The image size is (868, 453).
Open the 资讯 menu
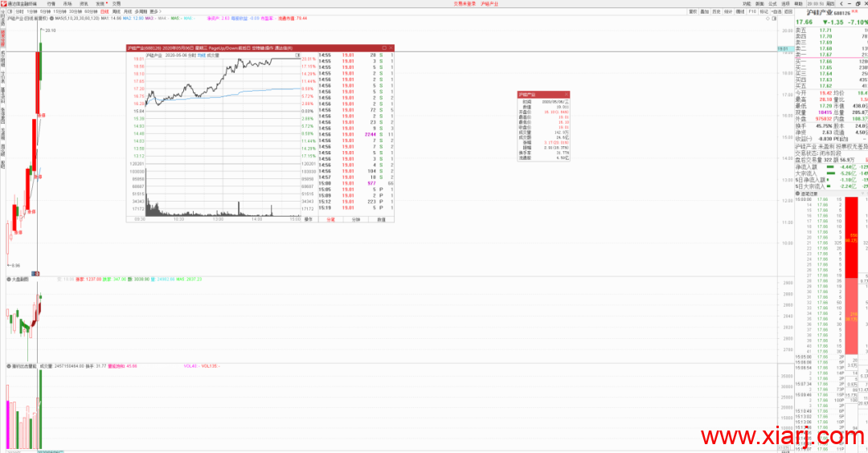(84, 3)
